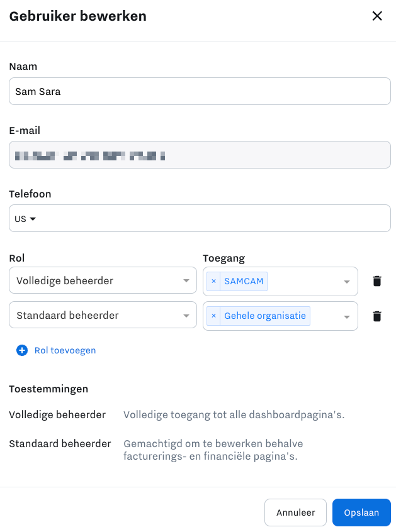
Task: Save changes with the Opslaan button
Action: pyautogui.click(x=361, y=513)
